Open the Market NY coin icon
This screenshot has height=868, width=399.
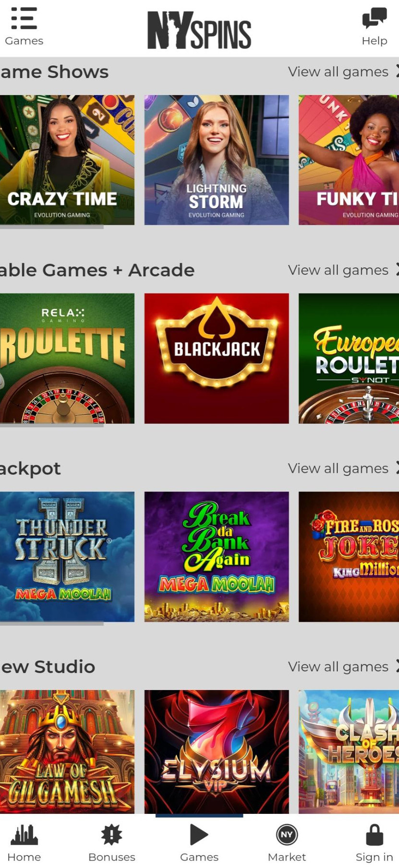[287, 835]
